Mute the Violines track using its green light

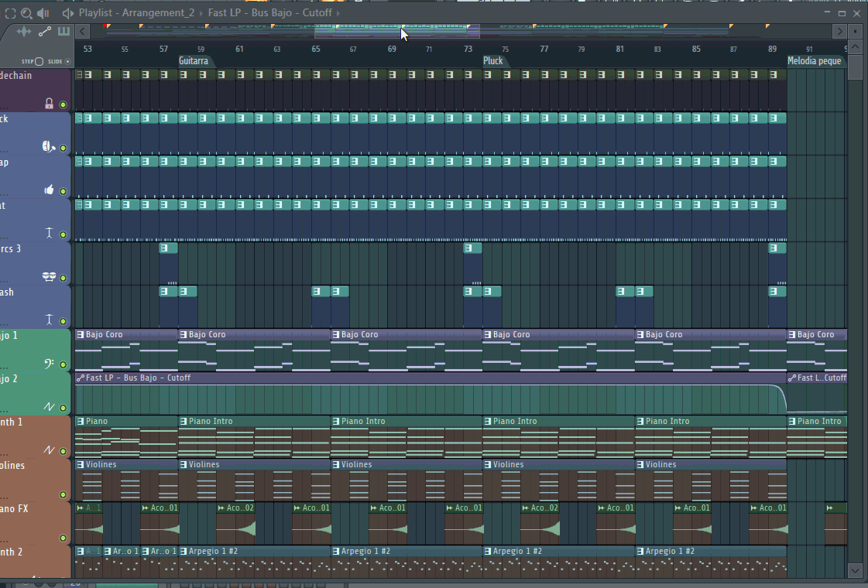[x=63, y=494]
